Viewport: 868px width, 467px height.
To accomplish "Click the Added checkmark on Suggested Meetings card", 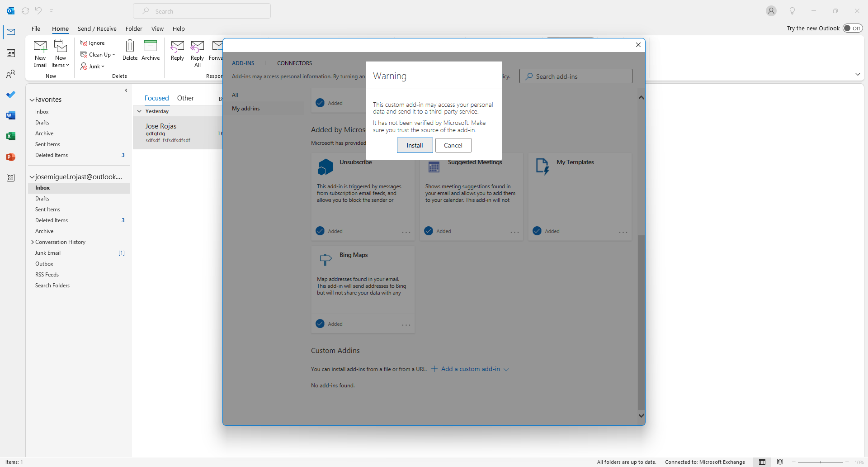I will (429, 231).
